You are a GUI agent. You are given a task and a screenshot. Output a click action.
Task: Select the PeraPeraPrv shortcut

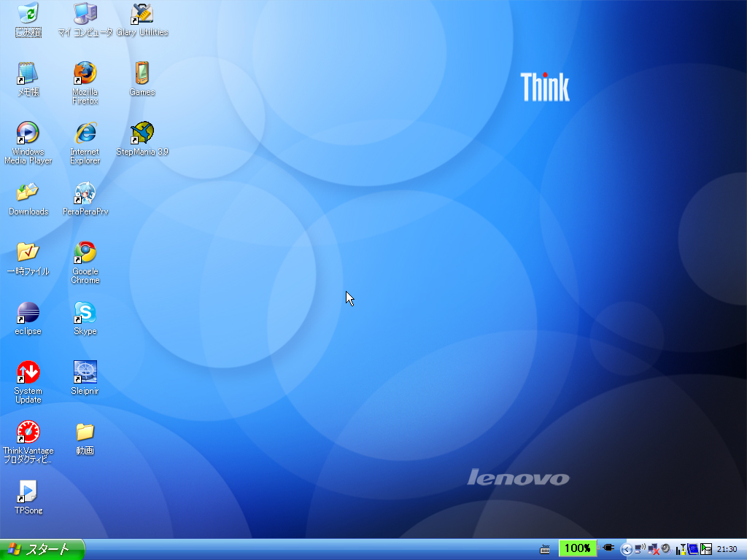(x=85, y=198)
